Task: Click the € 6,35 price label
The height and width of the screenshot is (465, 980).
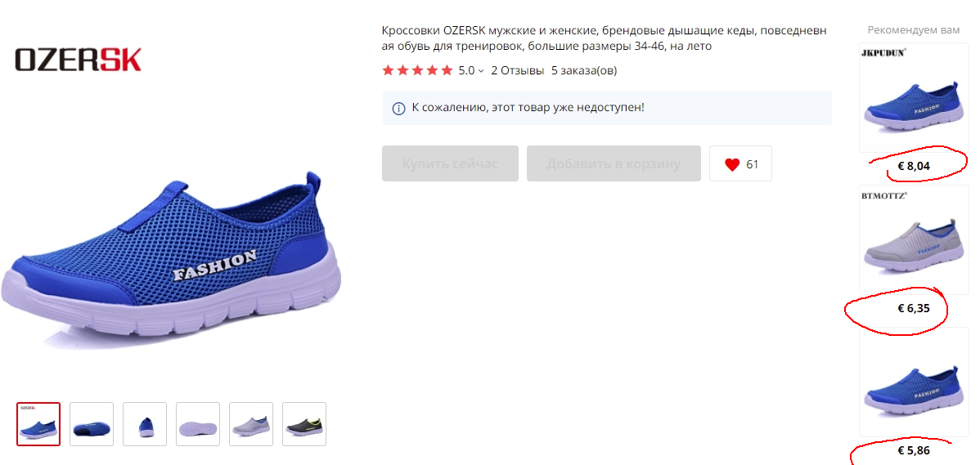Action: 914,308
